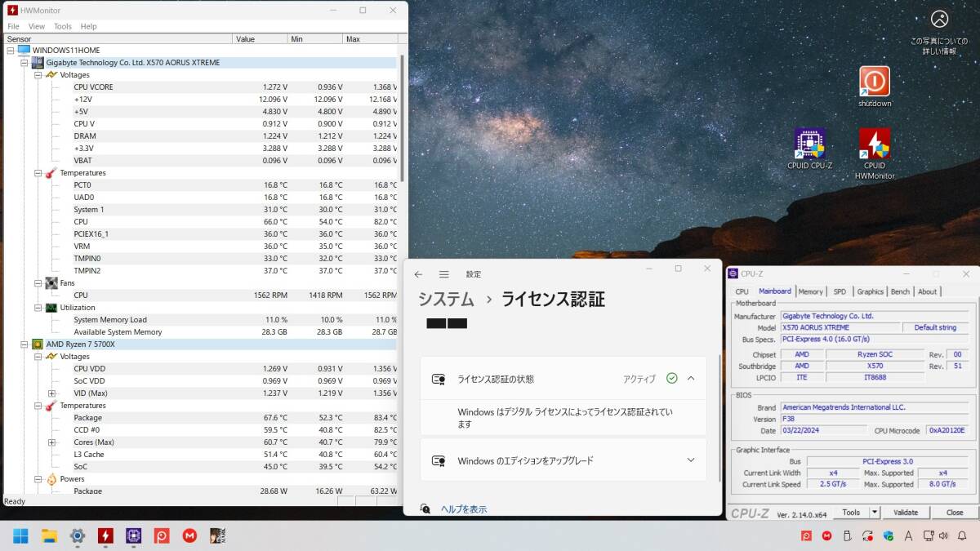Viewport: 980px width, 551px height.
Task: Click the fan icon beside Fans
Action: coord(51,282)
